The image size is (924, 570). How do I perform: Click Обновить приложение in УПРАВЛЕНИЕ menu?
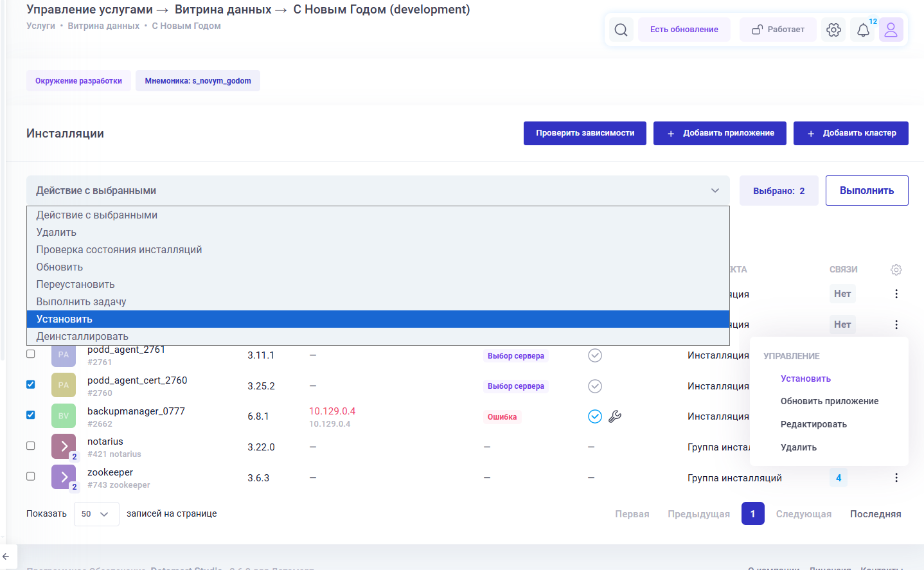830,402
